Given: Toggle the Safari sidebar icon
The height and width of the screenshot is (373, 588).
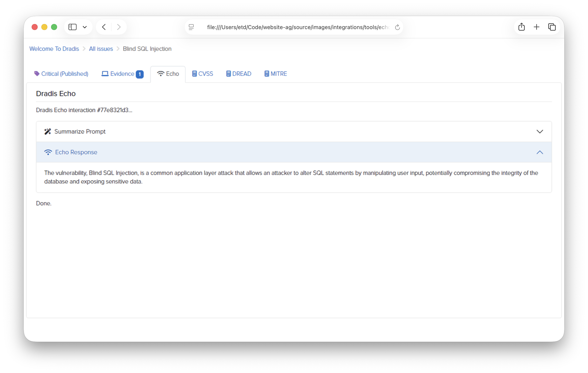Looking at the screenshot, I should [x=72, y=27].
